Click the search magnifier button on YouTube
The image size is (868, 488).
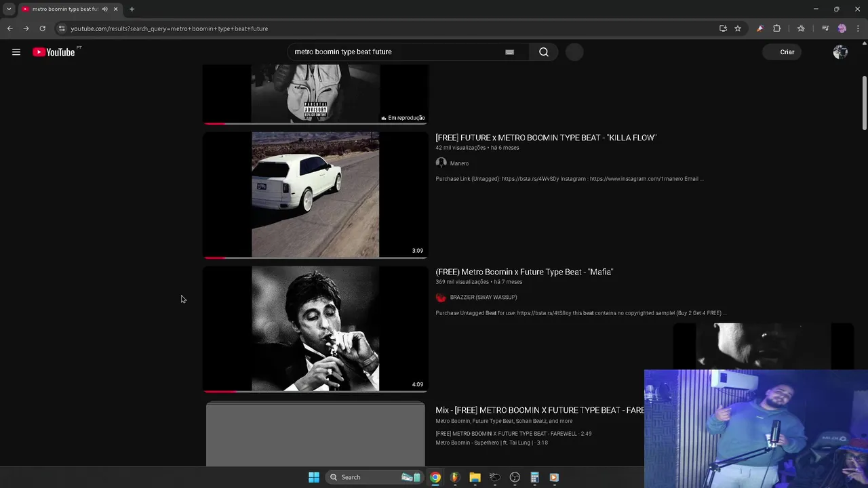[x=544, y=52]
